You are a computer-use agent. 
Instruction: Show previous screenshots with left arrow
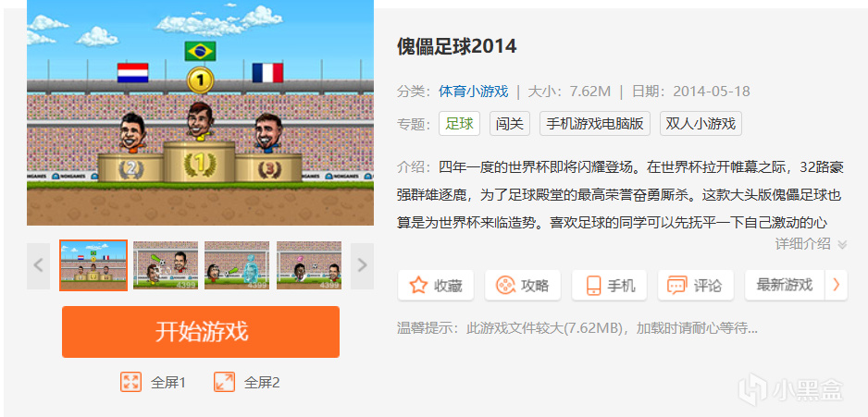point(38,265)
